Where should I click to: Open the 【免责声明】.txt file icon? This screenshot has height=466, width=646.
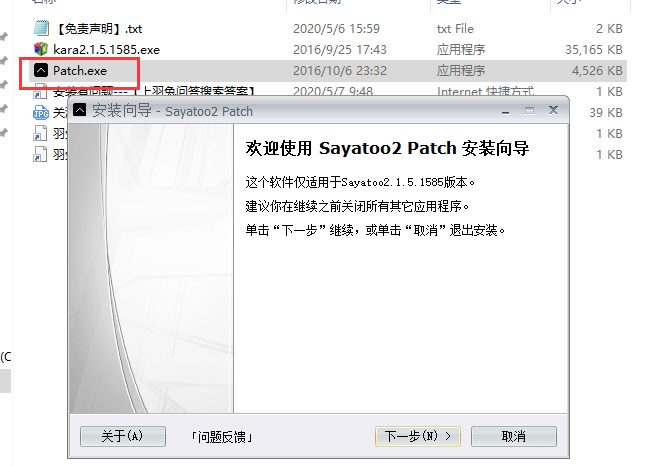click(41, 28)
